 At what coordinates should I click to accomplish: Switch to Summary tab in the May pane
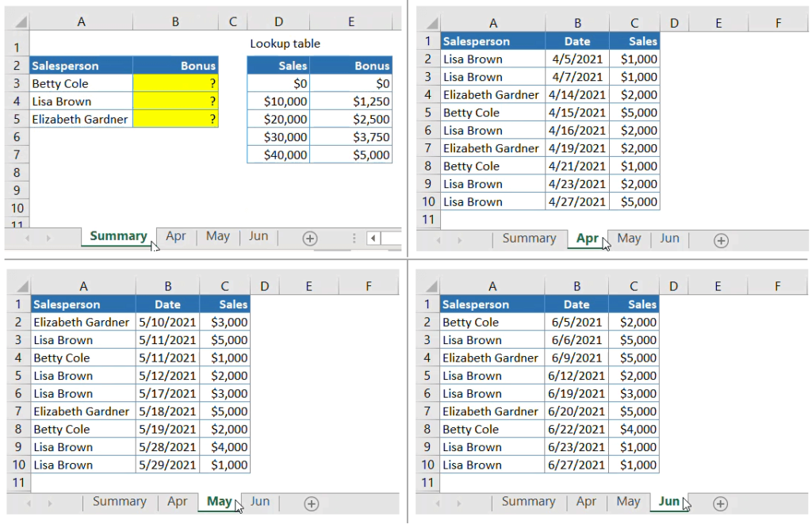120,501
